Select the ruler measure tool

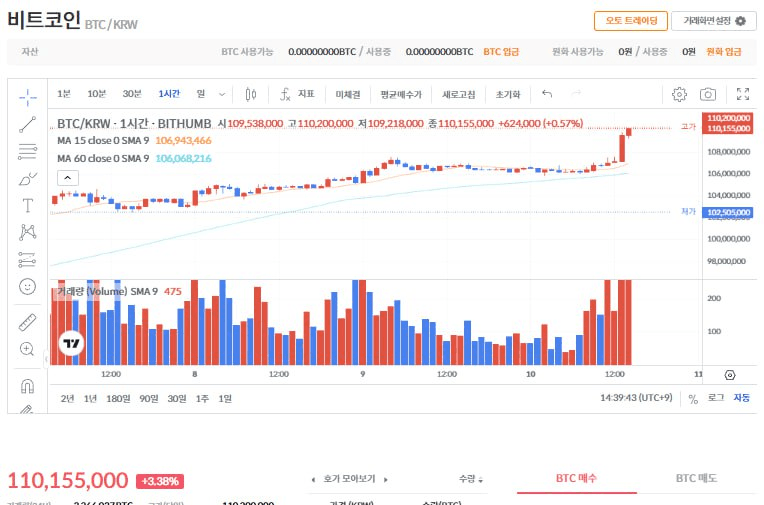(x=28, y=322)
